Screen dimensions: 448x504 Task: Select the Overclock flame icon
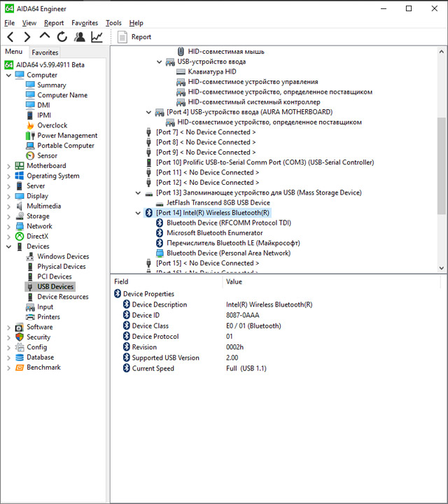[30, 125]
